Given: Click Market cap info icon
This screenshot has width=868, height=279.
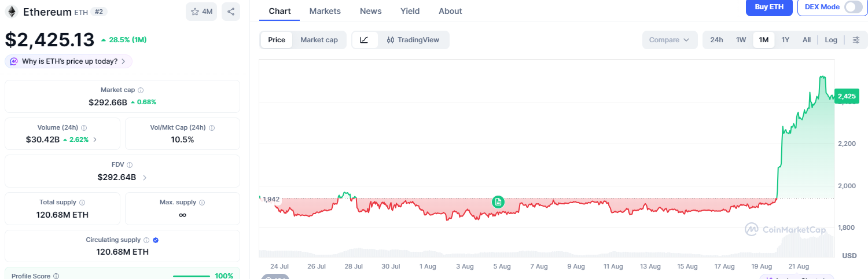Looking at the screenshot, I should pos(141,90).
